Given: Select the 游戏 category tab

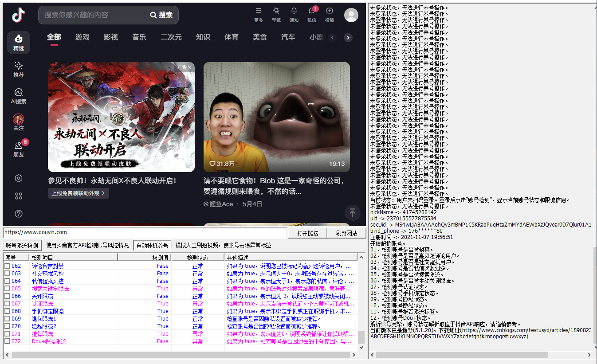Looking at the screenshot, I should click(x=82, y=37).
